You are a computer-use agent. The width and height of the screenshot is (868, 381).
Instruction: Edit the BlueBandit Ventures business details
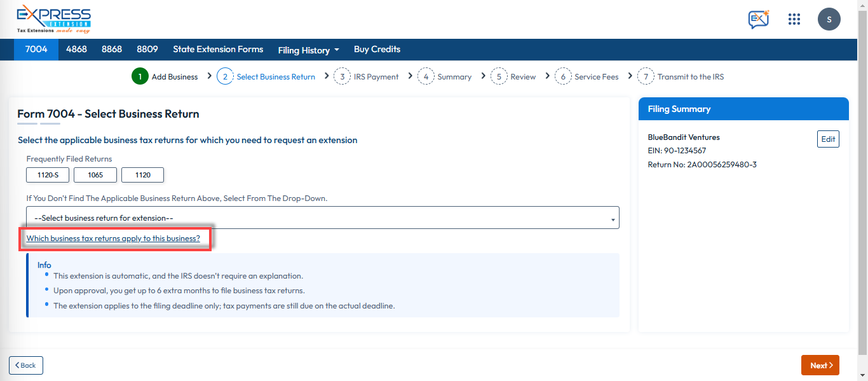[x=828, y=139]
